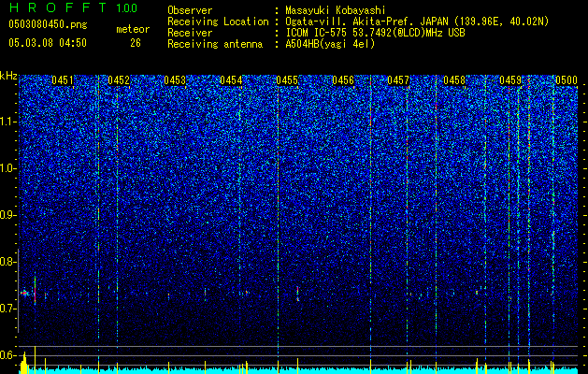Click the 0455 time marker
588x374 pixels.
click(287, 80)
